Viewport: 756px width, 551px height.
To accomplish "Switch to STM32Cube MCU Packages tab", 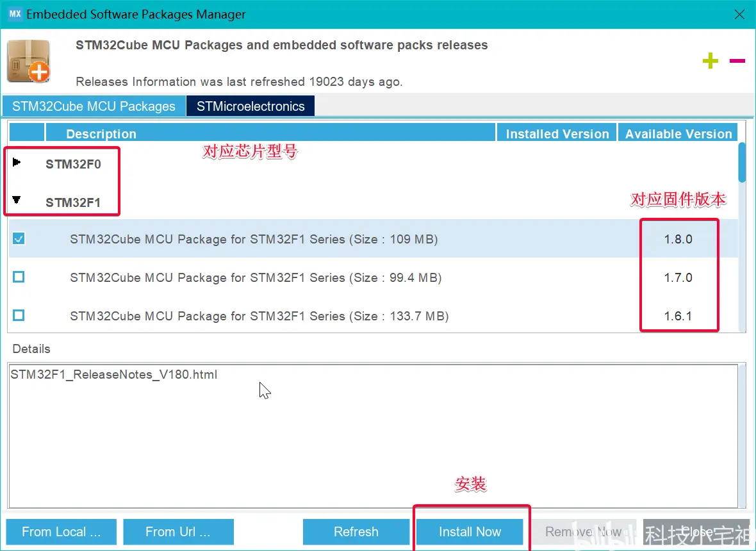I will (x=94, y=106).
